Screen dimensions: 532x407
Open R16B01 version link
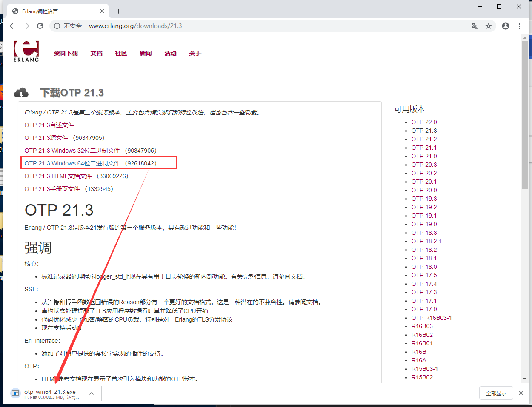coord(422,343)
